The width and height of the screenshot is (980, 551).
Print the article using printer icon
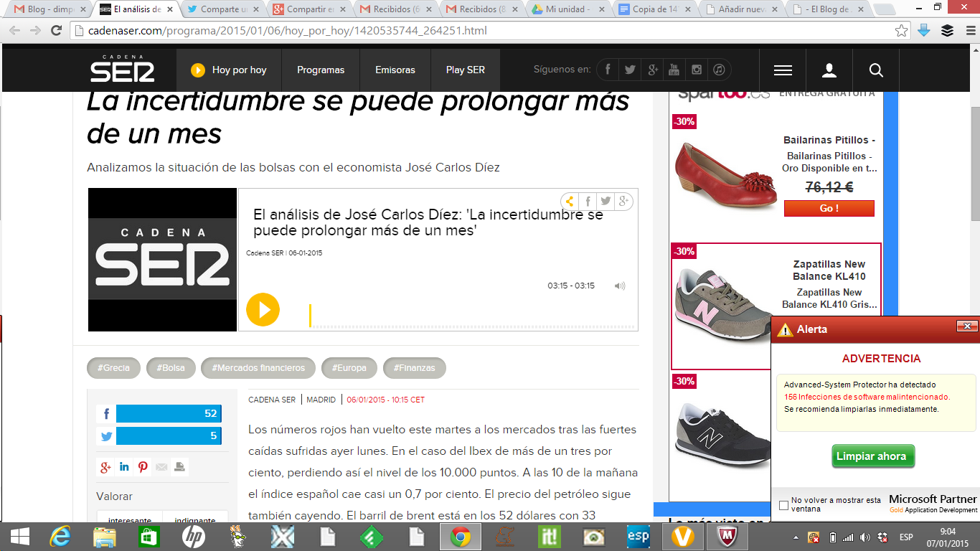click(x=179, y=467)
